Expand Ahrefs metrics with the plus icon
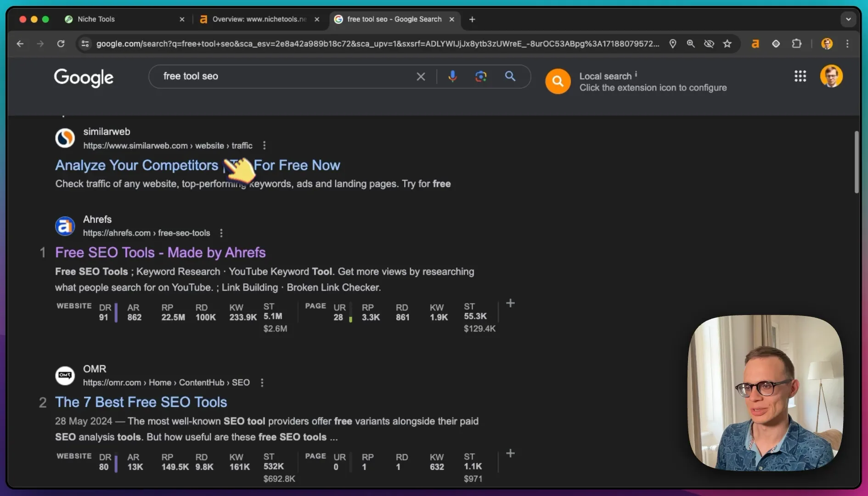The height and width of the screenshot is (496, 868). pos(510,303)
